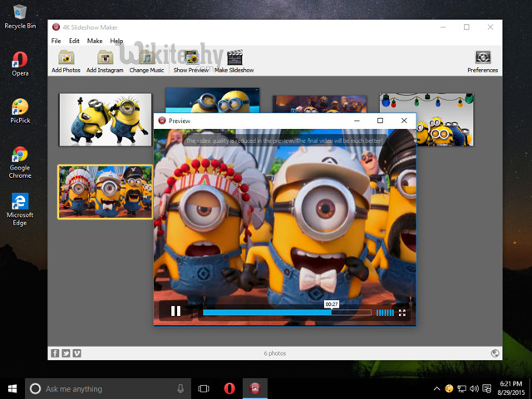The image size is (532, 399).
Task: Click the preview video progress bar
Action: [287, 313]
